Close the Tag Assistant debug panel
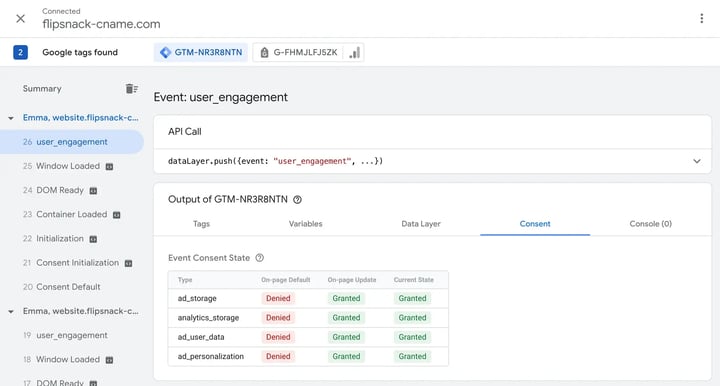The width and height of the screenshot is (720, 386). (20, 18)
